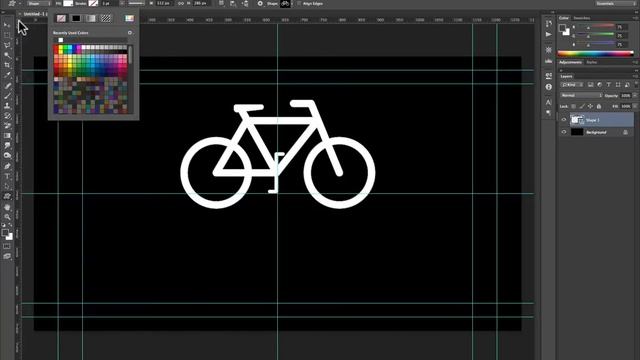Switch to the Adjustments tab
This screenshot has width=640, height=360.
[x=570, y=62]
